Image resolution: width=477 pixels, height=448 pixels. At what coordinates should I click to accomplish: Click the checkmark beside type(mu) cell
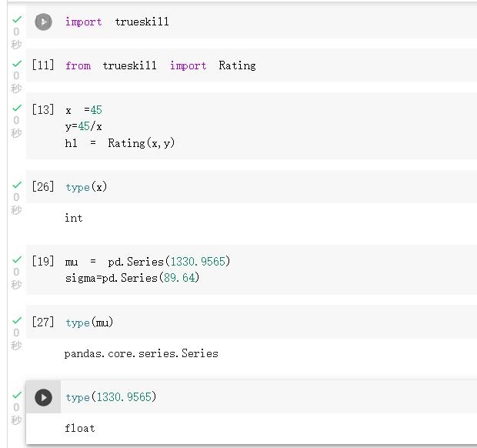[16, 320]
